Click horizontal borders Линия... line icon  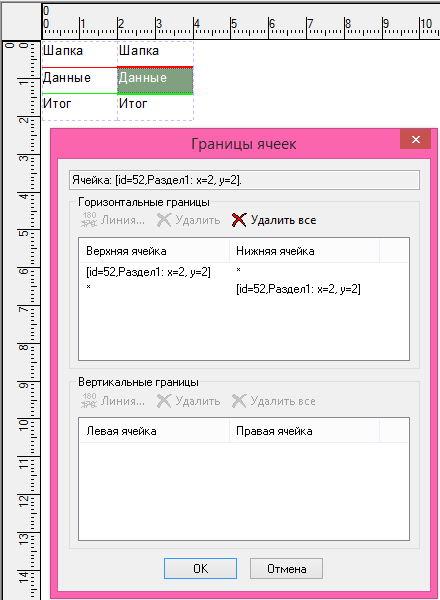[x=89, y=220]
